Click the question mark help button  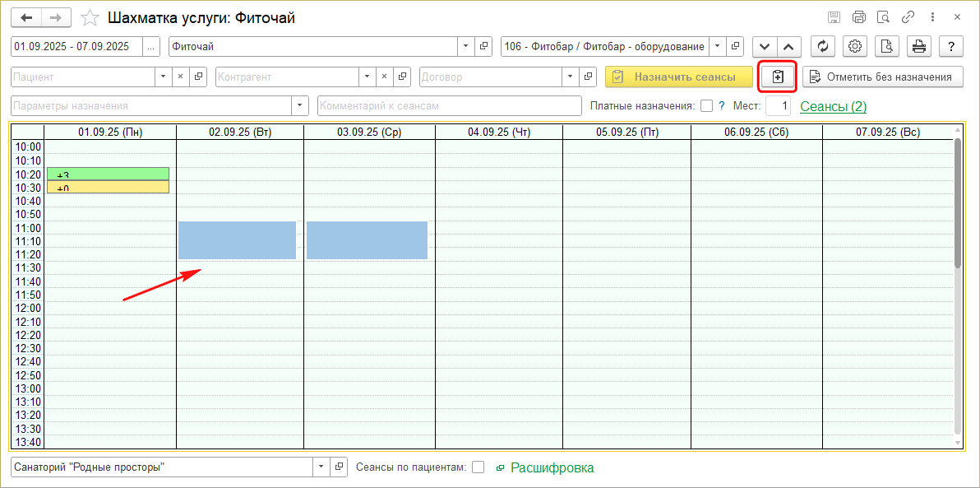tap(950, 47)
